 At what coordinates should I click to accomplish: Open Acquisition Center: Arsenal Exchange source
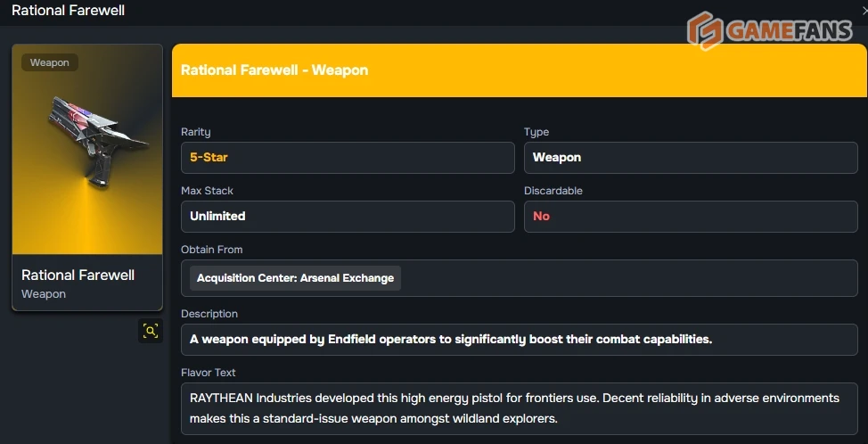295,278
